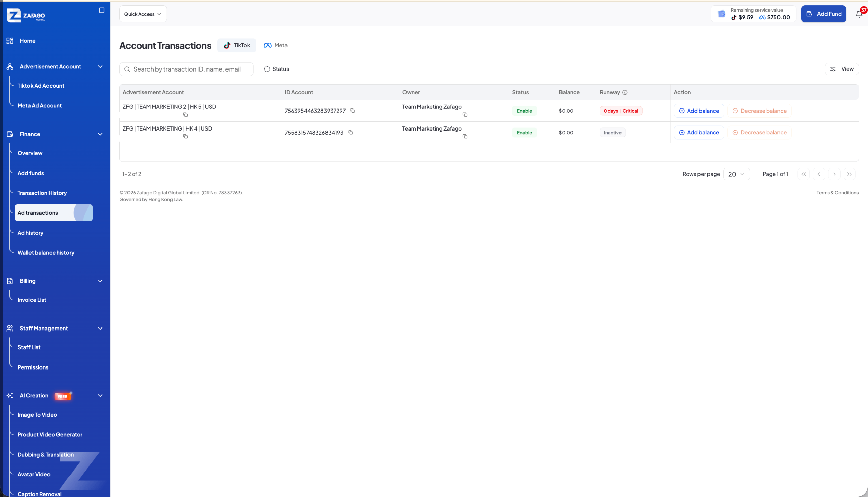
Task: Change rows per page from 20
Action: pos(736,174)
